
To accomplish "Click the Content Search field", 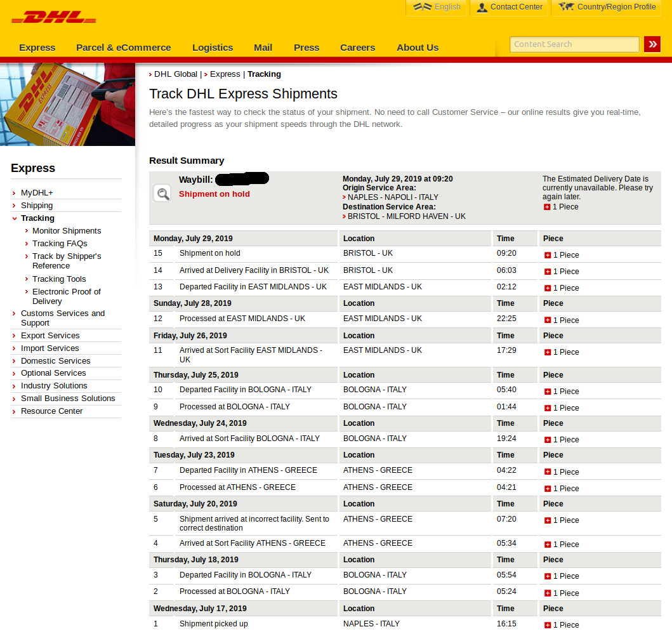I will pyautogui.click(x=574, y=44).
